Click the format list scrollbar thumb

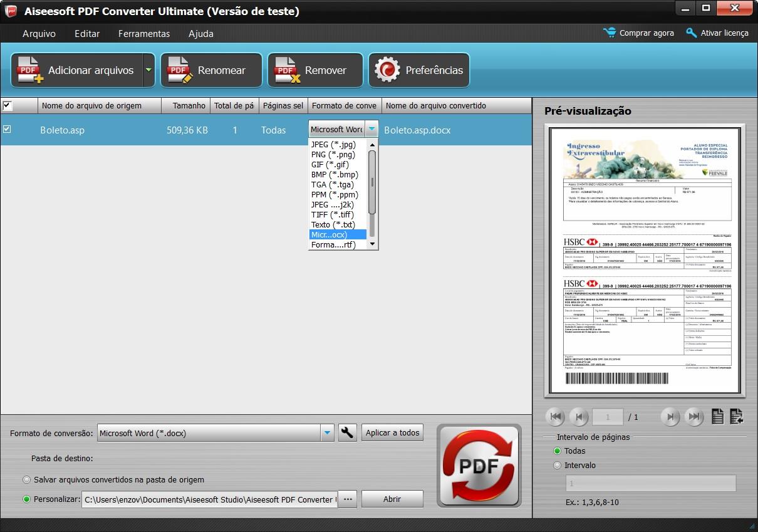pos(372,182)
